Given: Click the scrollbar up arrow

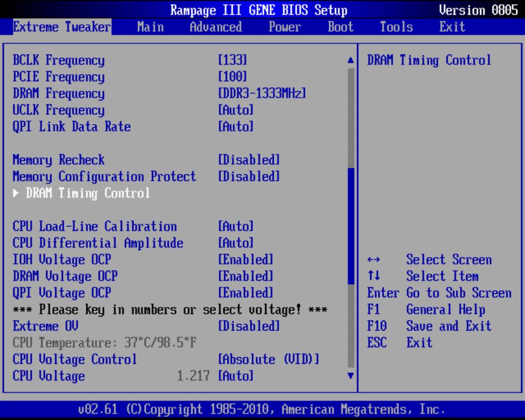Looking at the screenshot, I should coord(351,60).
